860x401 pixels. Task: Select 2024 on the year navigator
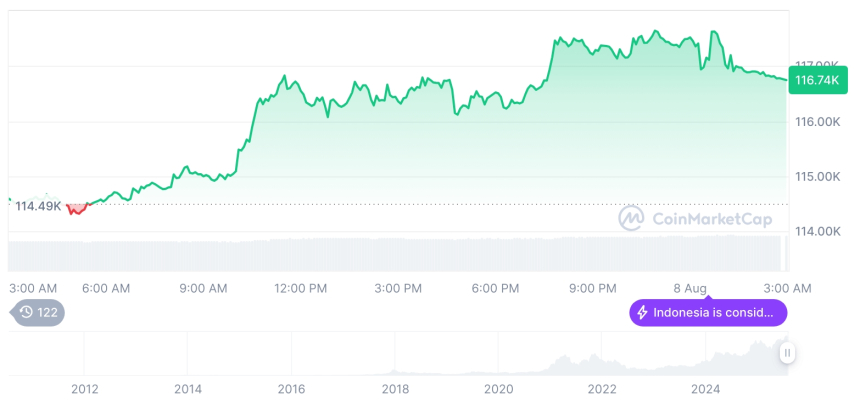point(705,388)
